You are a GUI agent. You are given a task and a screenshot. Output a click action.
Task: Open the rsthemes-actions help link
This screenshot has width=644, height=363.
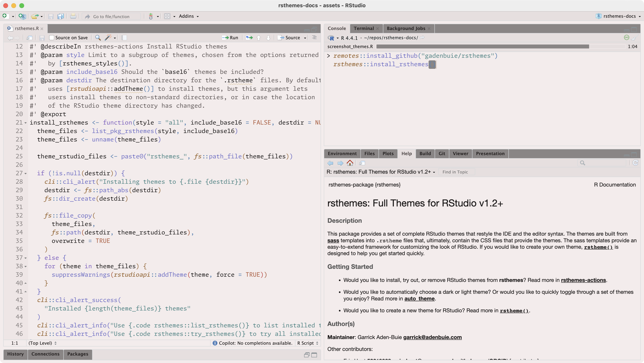click(x=583, y=280)
